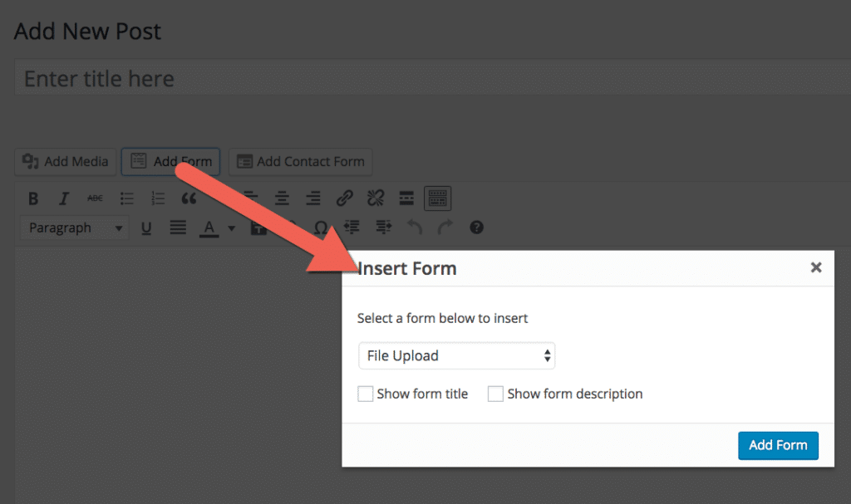The width and height of the screenshot is (851, 504).
Task: Insert Read More tag
Action: coord(406,198)
